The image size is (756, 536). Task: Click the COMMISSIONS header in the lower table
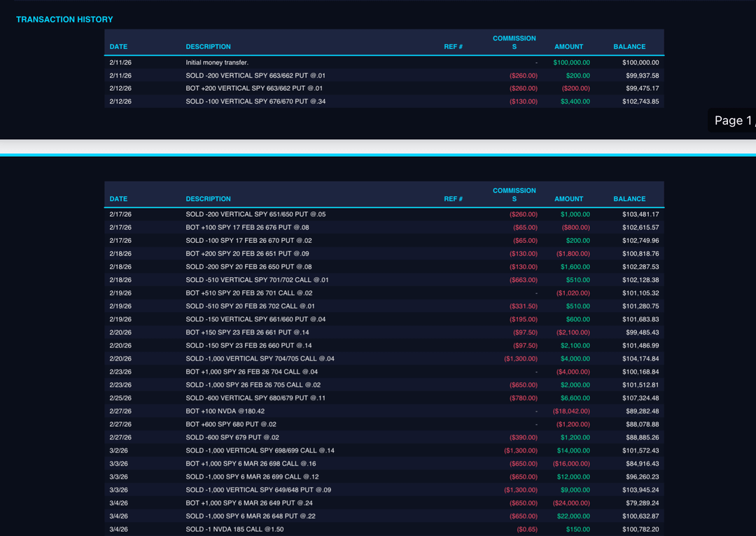(514, 195)
